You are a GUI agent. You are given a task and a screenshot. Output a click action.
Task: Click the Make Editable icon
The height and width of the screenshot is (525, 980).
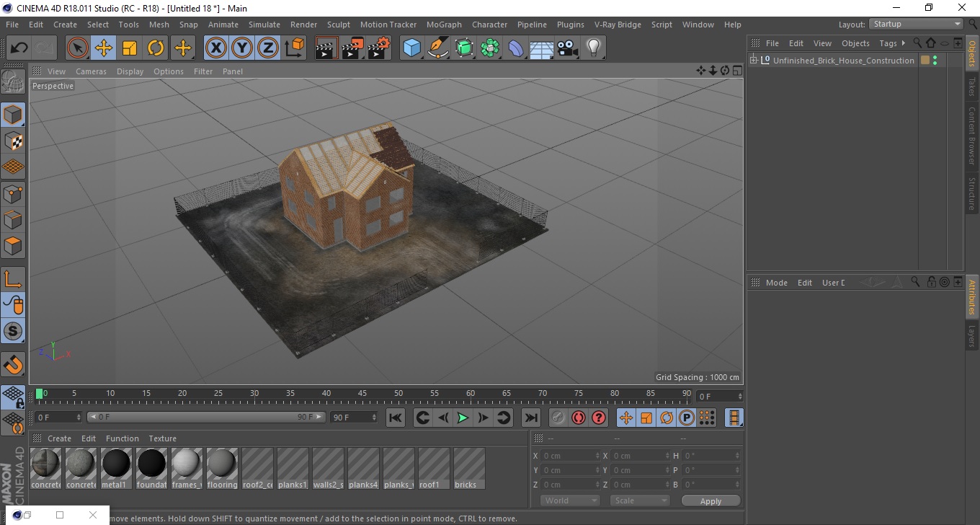coord(13,82)
